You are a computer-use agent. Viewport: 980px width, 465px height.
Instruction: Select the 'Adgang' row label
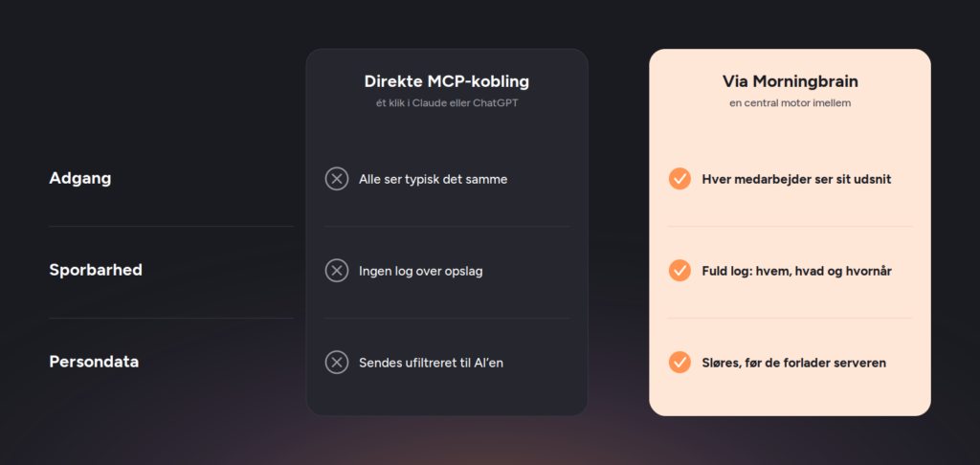click(80, 179)
